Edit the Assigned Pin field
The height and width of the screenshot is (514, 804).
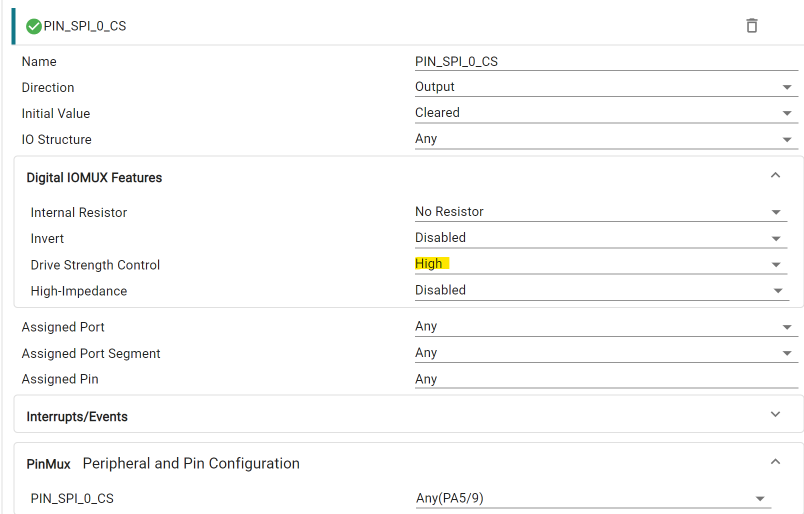[x=606, y=379]
